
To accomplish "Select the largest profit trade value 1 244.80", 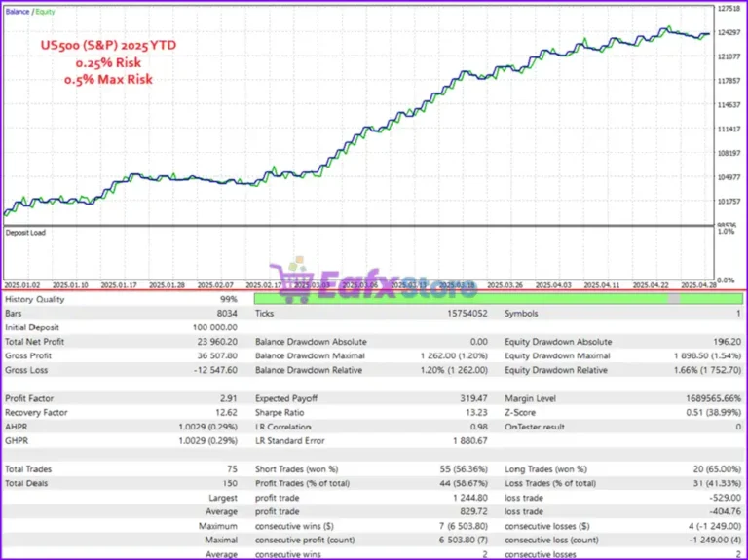I will click(470, 498).
